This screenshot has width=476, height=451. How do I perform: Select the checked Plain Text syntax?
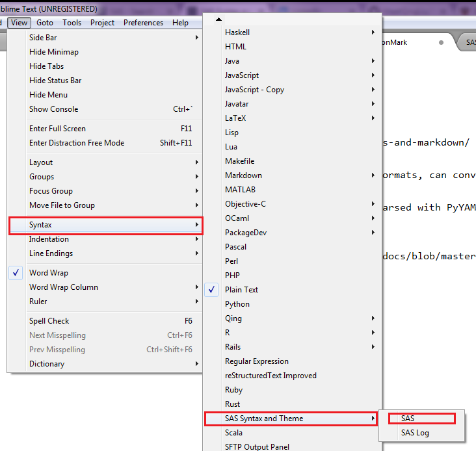pyautogui.click(x=292, y=290)
